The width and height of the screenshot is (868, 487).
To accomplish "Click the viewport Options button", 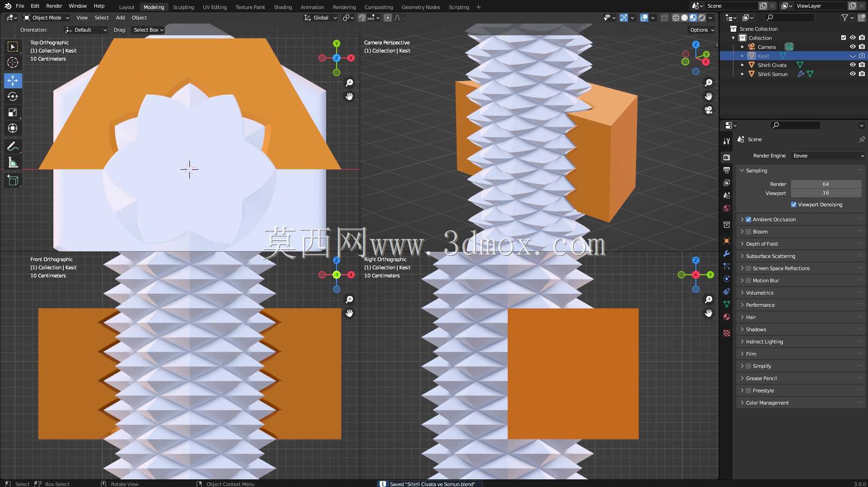I will 702,30.
